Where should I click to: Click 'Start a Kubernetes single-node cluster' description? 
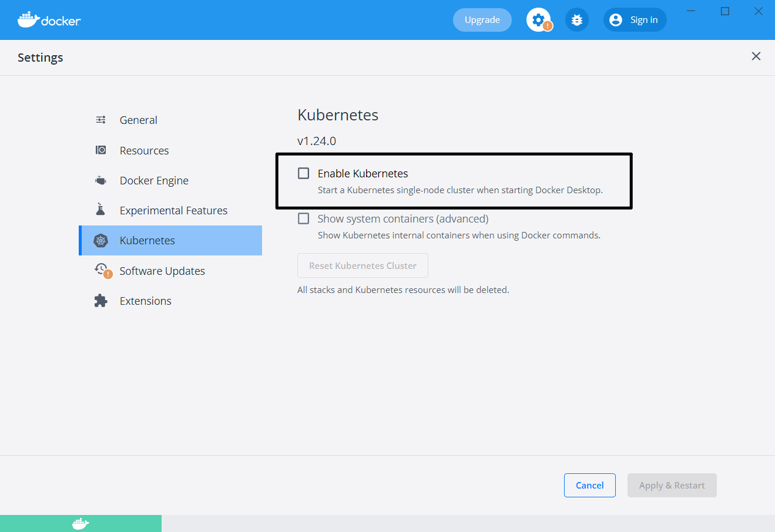460,190
